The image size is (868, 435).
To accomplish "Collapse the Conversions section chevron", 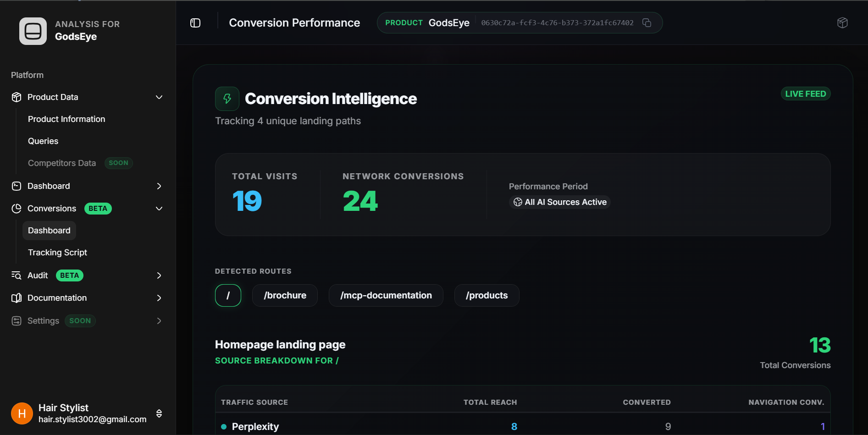I will [x=159, y=209].
